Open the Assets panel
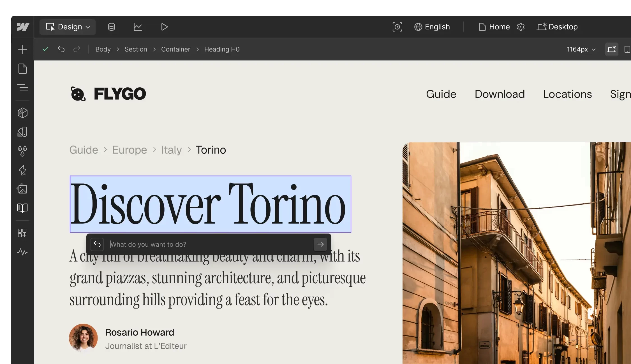 22,189
